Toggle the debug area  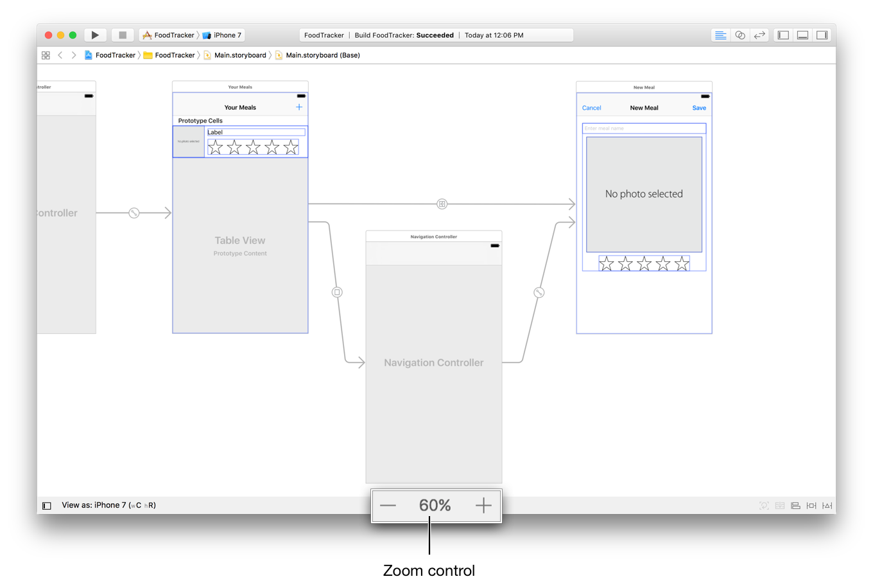tap(802, 35)
